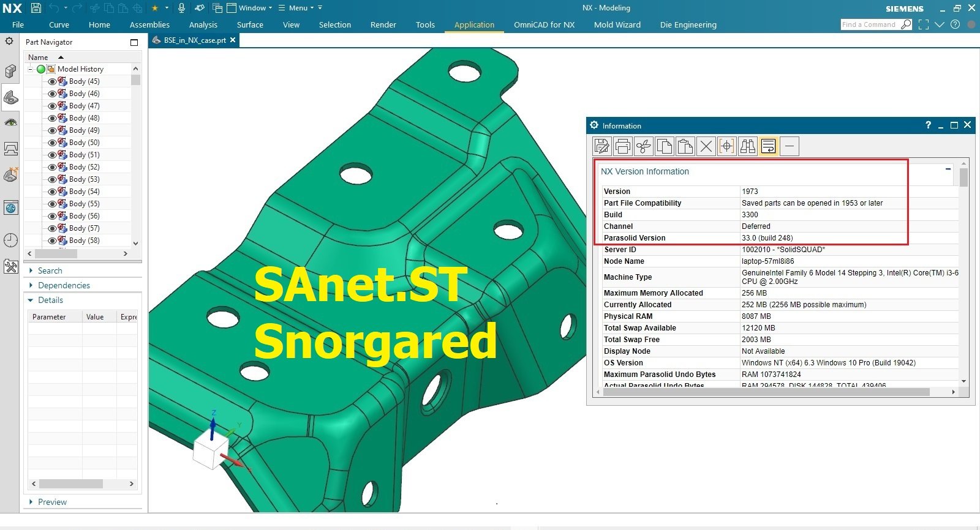
Task: Hide Body (45) using its eye icon
Action: 52,81
